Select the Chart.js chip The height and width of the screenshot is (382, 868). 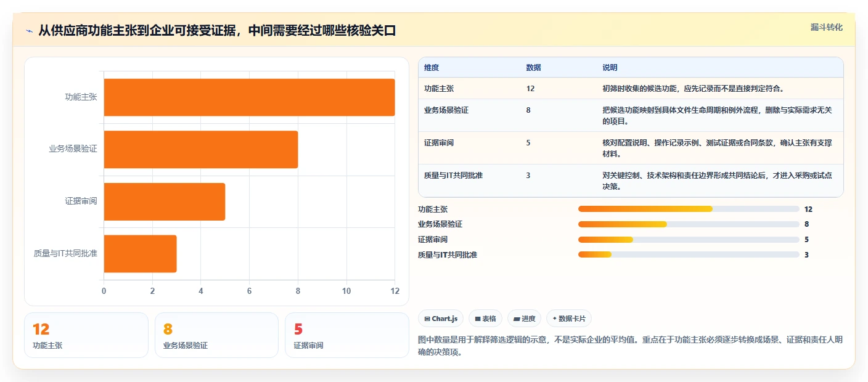coord(441,319)
